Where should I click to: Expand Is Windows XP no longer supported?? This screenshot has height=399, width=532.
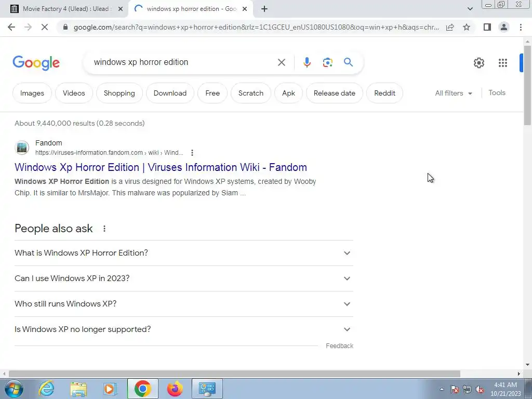[184, 329]
